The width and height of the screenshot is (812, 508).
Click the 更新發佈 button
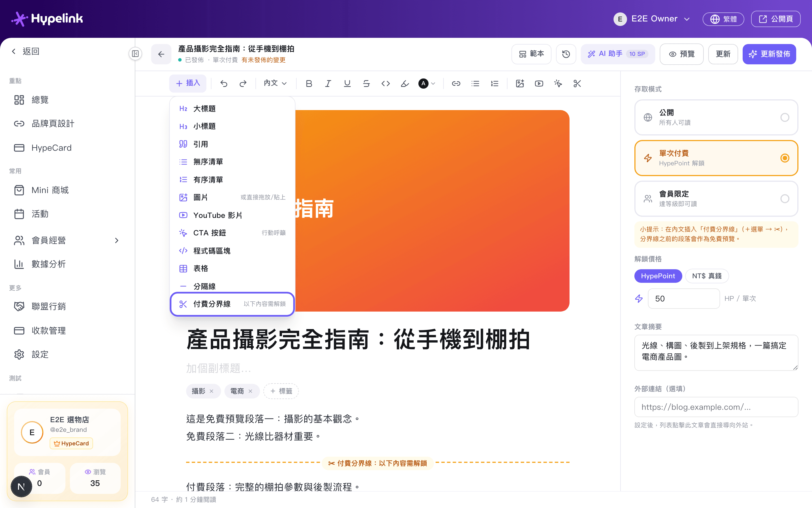pos(769,54)
